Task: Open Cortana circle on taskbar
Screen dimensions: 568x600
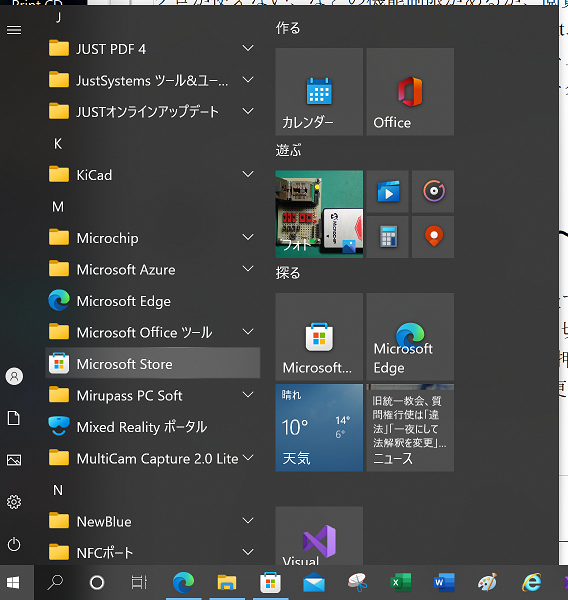Action: point(97,583)
